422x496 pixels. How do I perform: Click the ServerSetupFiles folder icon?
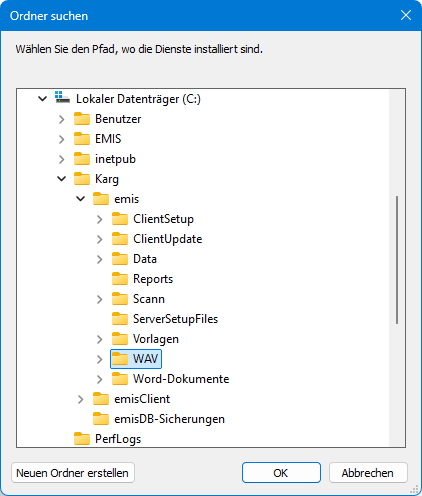coord(120,319)
